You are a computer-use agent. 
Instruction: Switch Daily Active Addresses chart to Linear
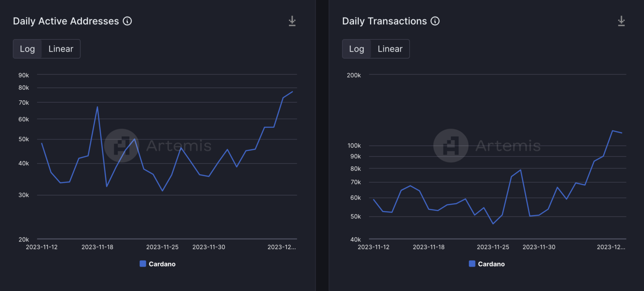[x=61, y=49]
